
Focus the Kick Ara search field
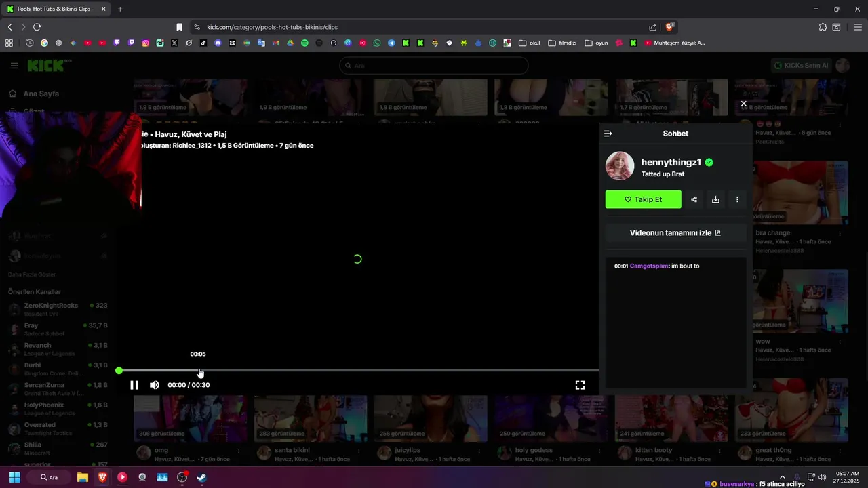click(x=434, y=66)
